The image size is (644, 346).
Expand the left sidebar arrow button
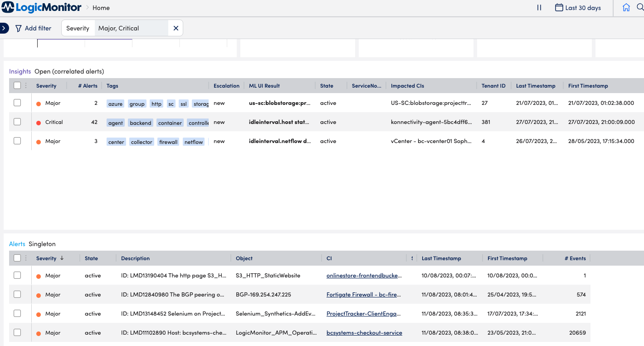4,28
